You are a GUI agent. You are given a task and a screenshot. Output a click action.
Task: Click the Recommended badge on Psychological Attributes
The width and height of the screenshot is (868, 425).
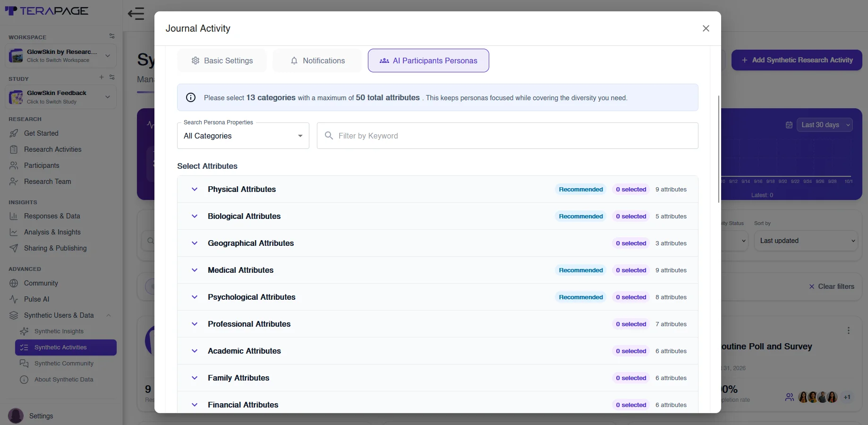coord(581,297)
